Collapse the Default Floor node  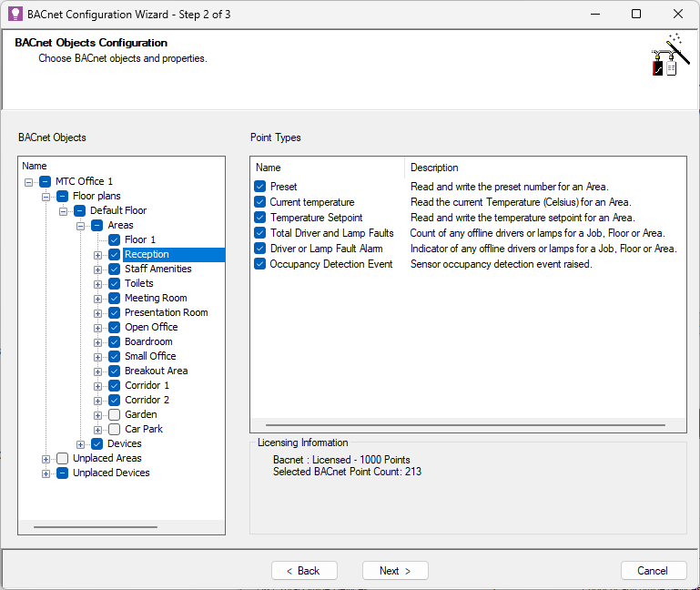(64, 211)
